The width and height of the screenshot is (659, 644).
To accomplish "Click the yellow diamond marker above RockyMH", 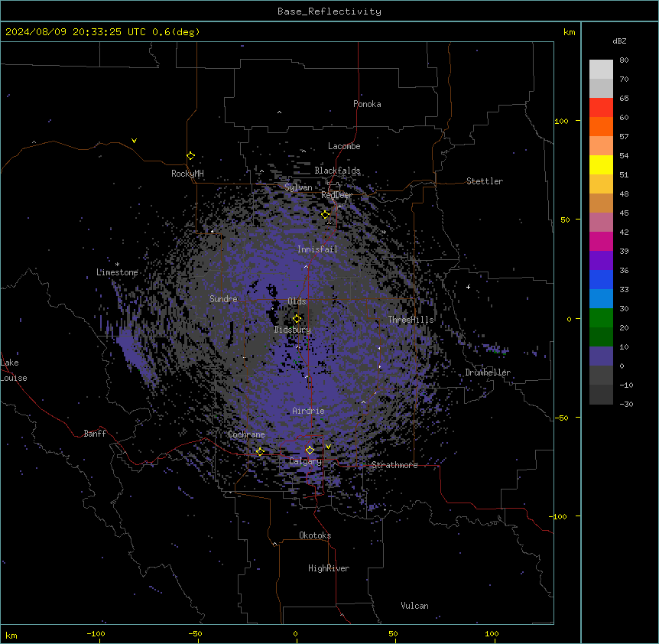I will click(191, 156).
